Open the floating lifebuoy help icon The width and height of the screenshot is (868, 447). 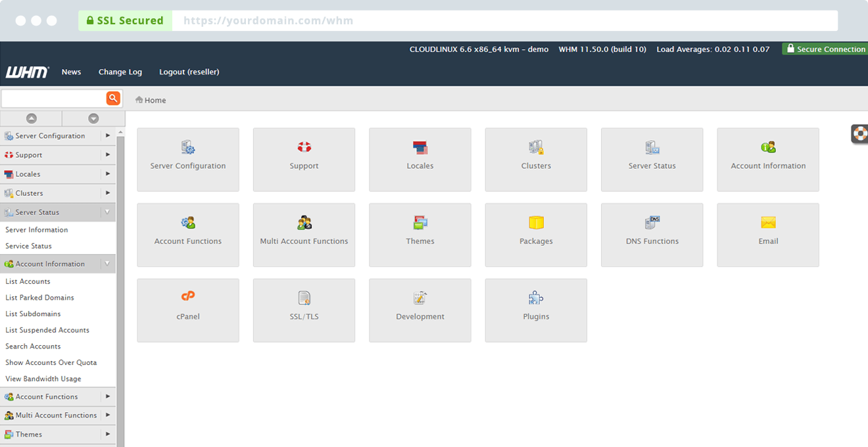(860, 133)
